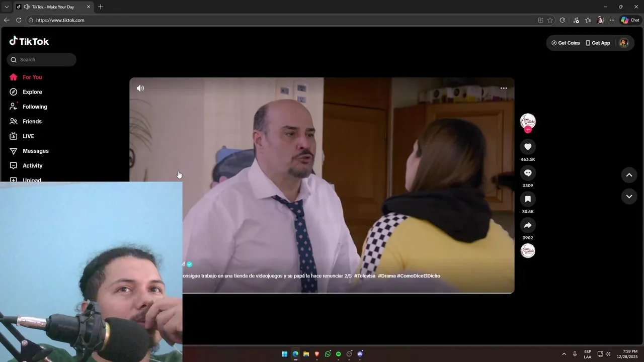The image size is (644, 362).
Task: Open the sound disc below the share icon
Action: (528, 251)
